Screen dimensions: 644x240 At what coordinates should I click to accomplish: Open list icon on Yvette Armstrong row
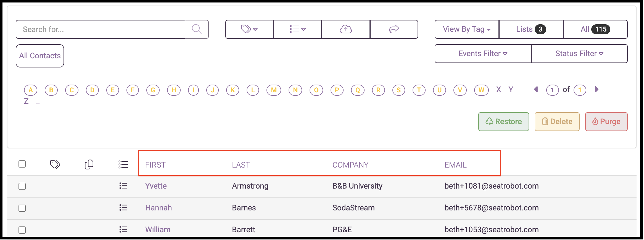click(123, 186)
